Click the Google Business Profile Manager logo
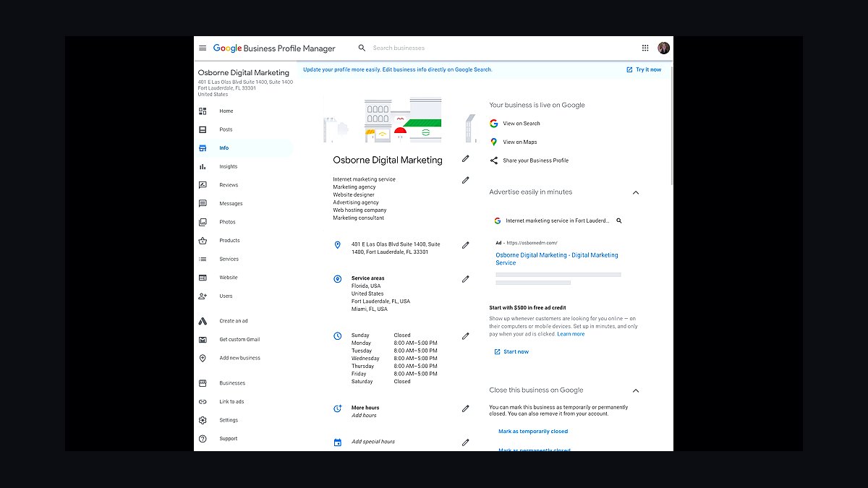Image resolution: width=868 pixels, height=488 pixels. tap(274, 48)
